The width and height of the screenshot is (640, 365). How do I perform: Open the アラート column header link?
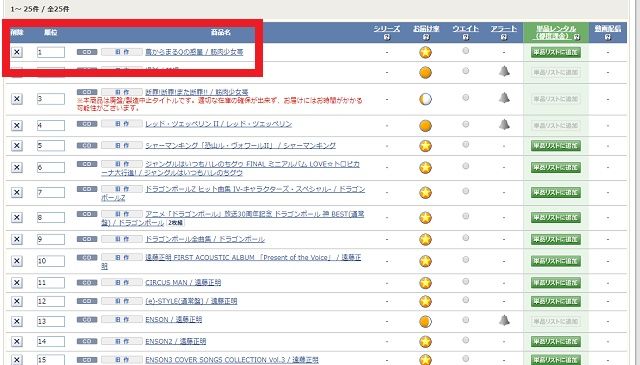(x=504, y=29)
